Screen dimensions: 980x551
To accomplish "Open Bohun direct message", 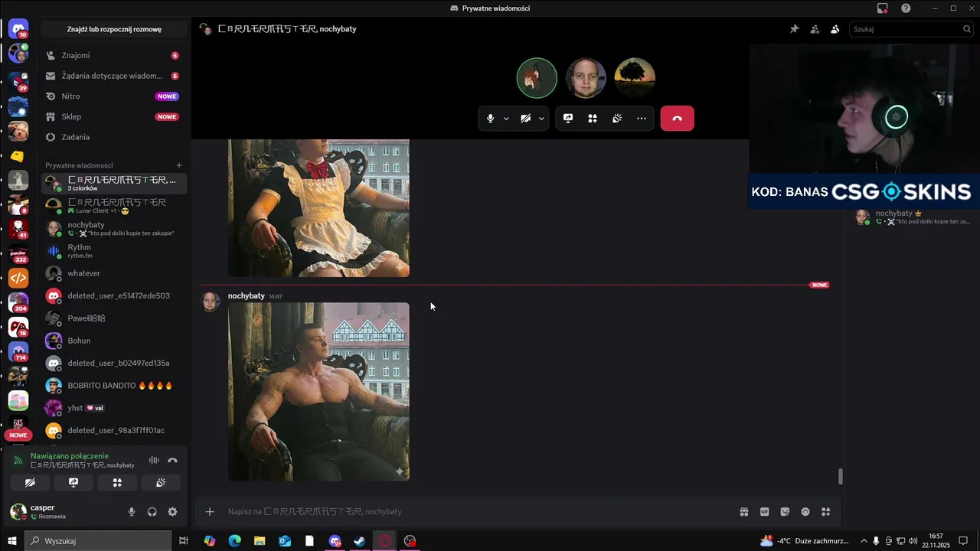I will pyautogui.click(x=113, y=341).
